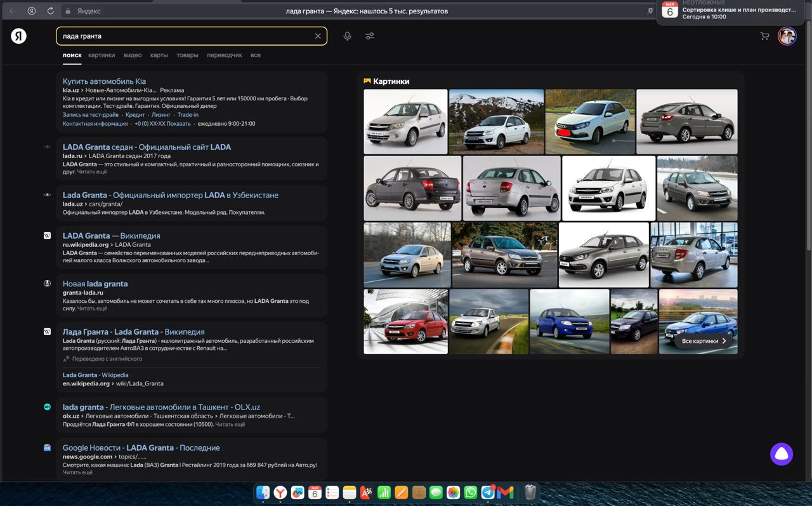Open Photos app in dock
The height and width of the screenshot is (506, 812).
pos(453,492)
